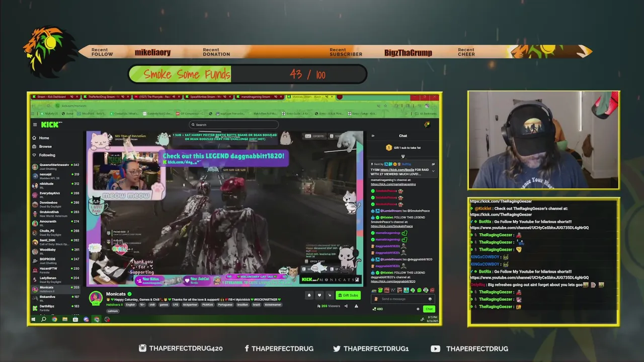Open nikkitude channel in sidebar
Screen dimensions: 644x362
coord(56,185)
